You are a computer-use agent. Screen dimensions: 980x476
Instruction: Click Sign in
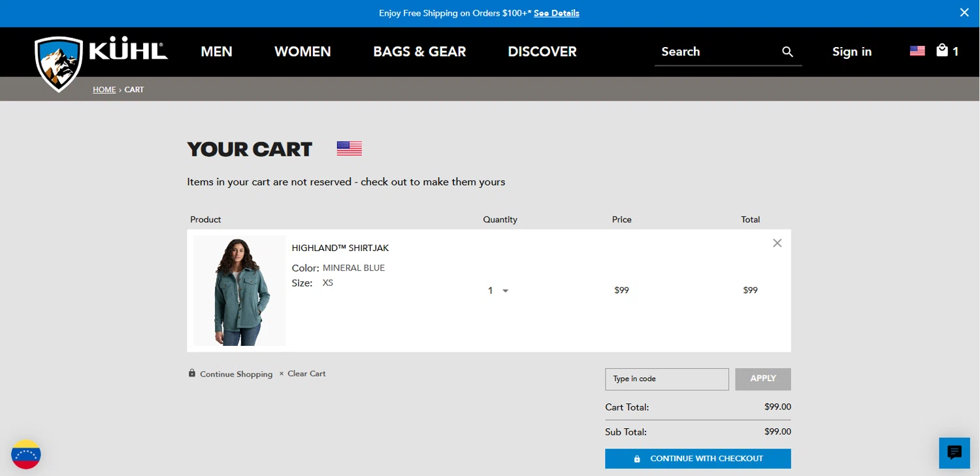pyautogui.click(x=852, y=52)
